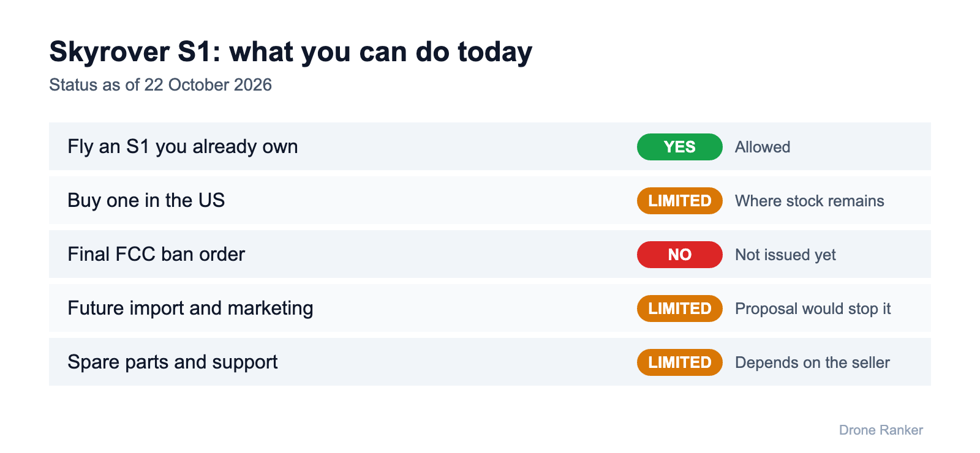Select the Buy one in the US row label
Image resolution: width=980 pixels, height=453 pixels.
(146, 200)
